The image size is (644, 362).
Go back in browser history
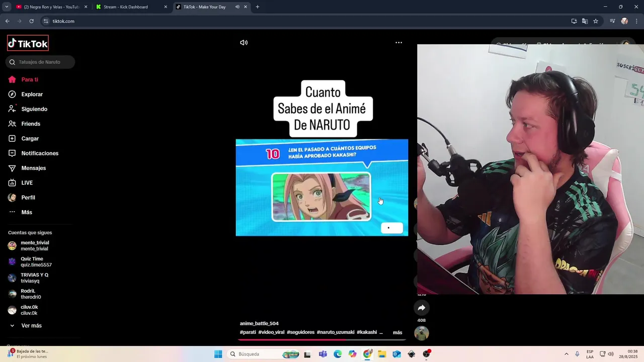[7, 21]
